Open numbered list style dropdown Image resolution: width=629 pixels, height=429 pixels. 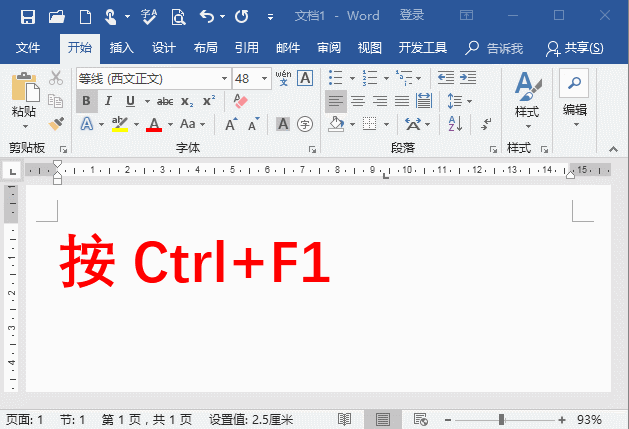[386, 78]
